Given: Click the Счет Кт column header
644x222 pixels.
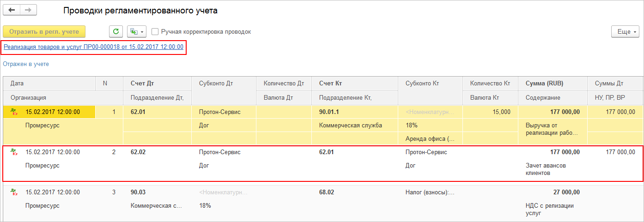Looking at the screenshot, I should coord(330,84).
